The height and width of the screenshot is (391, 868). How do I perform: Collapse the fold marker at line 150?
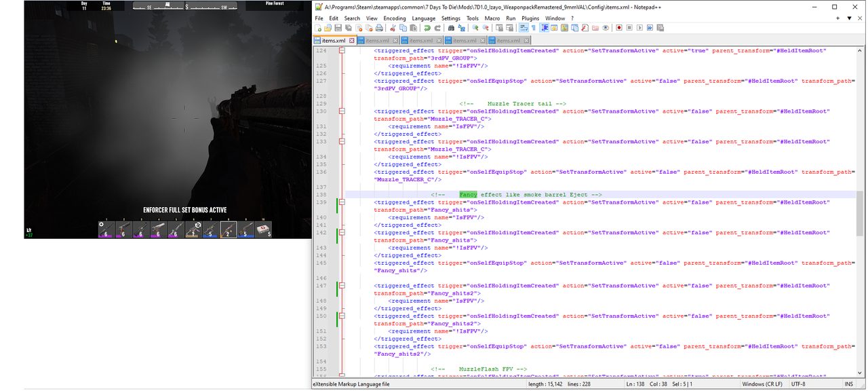[x=342, y=316]
